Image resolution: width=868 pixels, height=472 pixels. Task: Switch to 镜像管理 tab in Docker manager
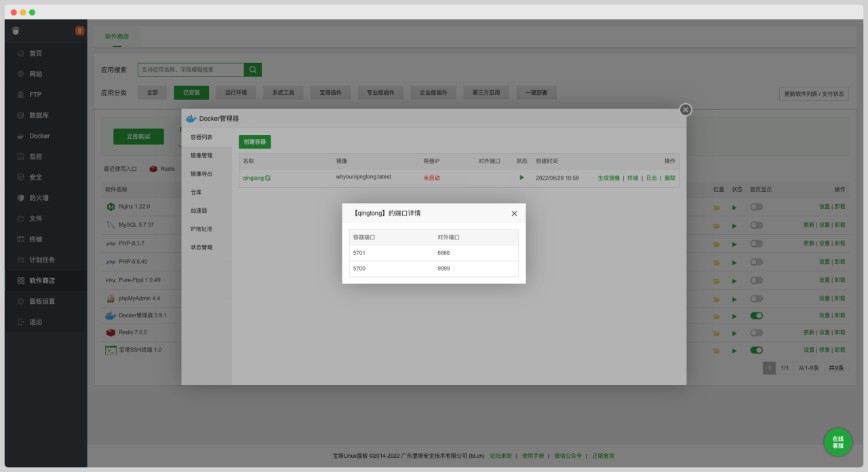[x=201, y=155]
